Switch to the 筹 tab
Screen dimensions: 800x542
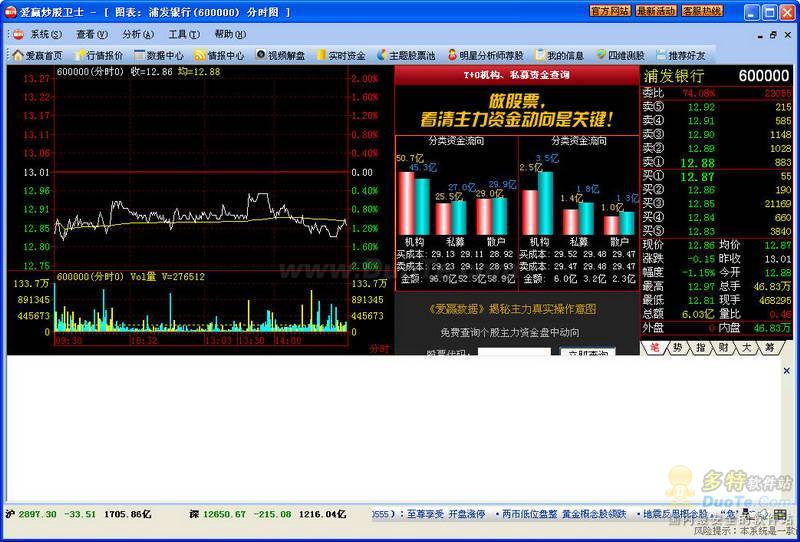coord(769,348)
